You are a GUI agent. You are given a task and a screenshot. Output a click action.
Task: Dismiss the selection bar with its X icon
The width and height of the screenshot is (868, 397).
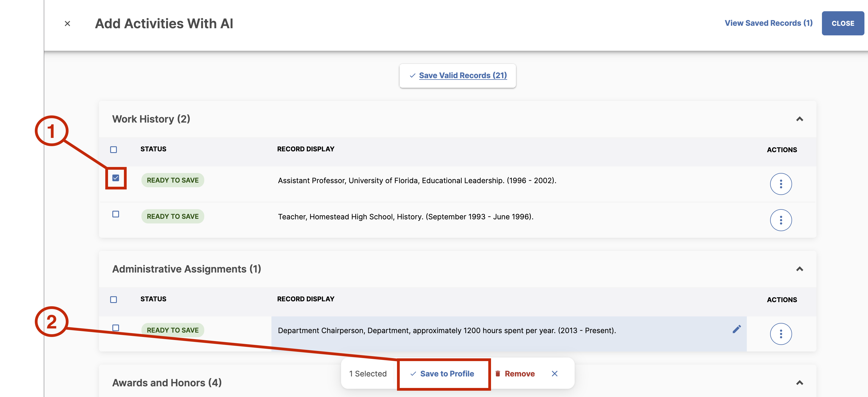(555, 373)
